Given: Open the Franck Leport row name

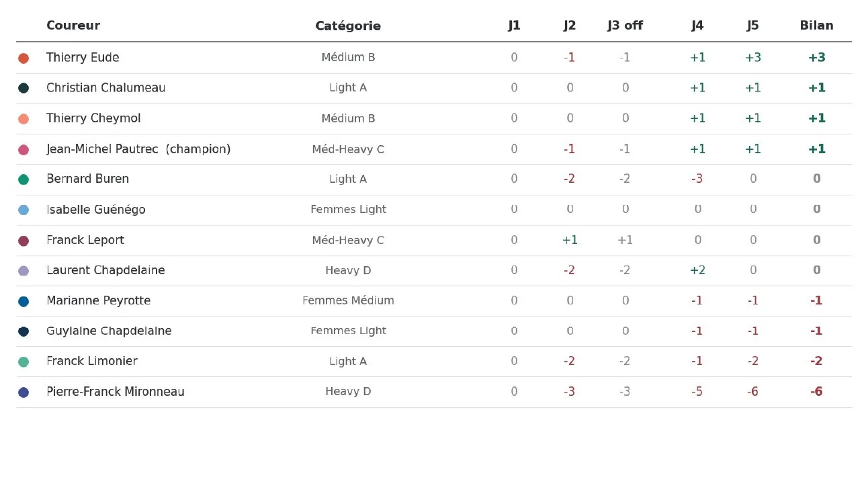Looking at the screenshot, I should click(x=85, y=240).
